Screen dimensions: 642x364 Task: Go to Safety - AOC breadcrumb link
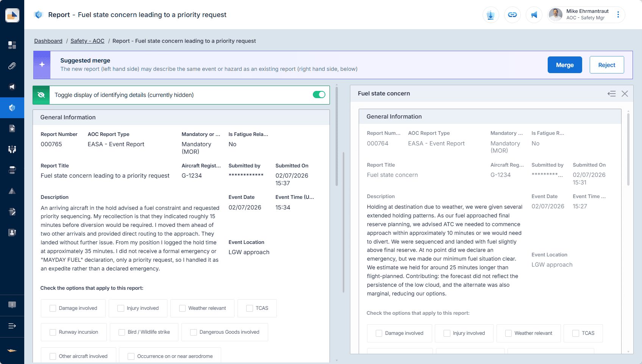click(87, 41)
